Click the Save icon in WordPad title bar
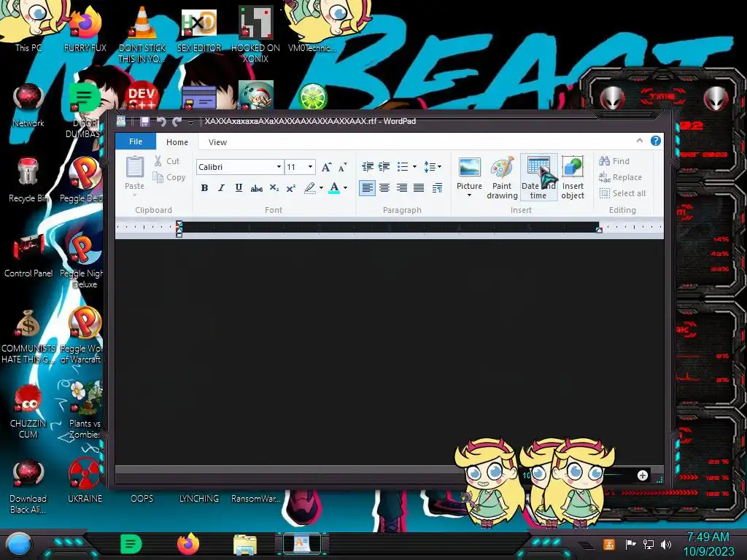The width and height of the screenshot is (747, 560). coord(145,122)
